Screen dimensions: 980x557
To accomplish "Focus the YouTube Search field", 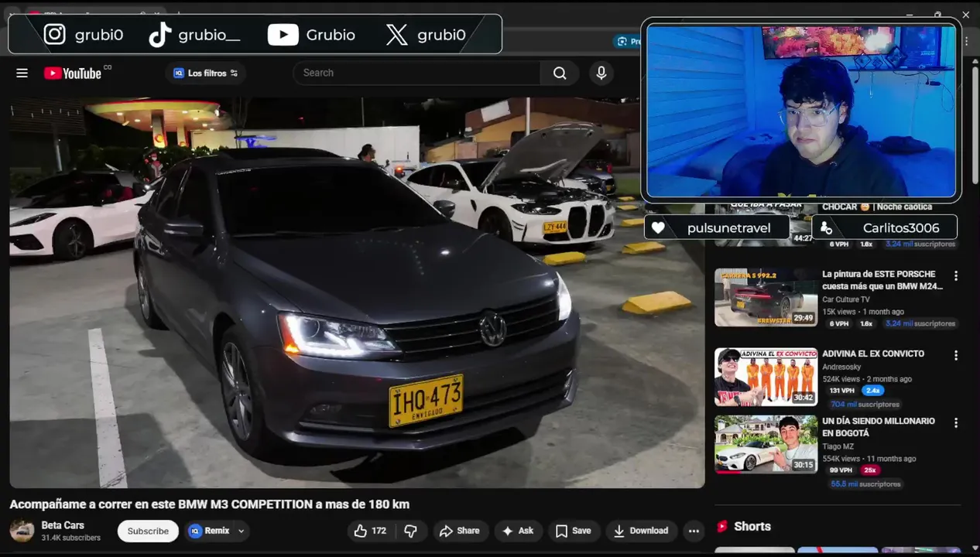I will pos(416,73).
